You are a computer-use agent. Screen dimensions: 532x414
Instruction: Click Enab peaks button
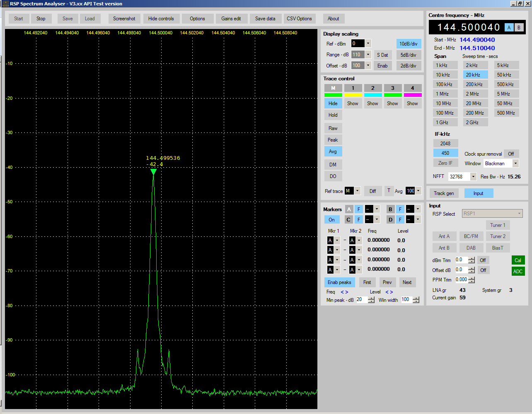click(339, 282)
